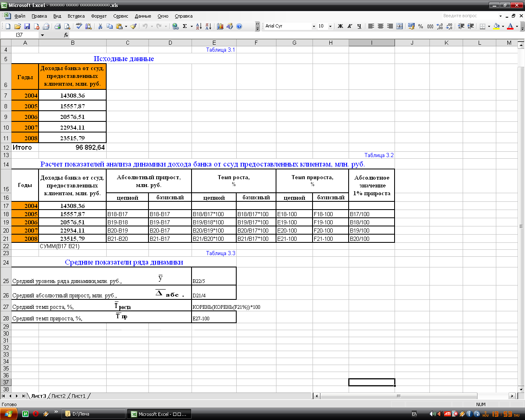Toggle align right for the cell
The height and width of the screenshot is (420, 525).
tap(390, 26)
